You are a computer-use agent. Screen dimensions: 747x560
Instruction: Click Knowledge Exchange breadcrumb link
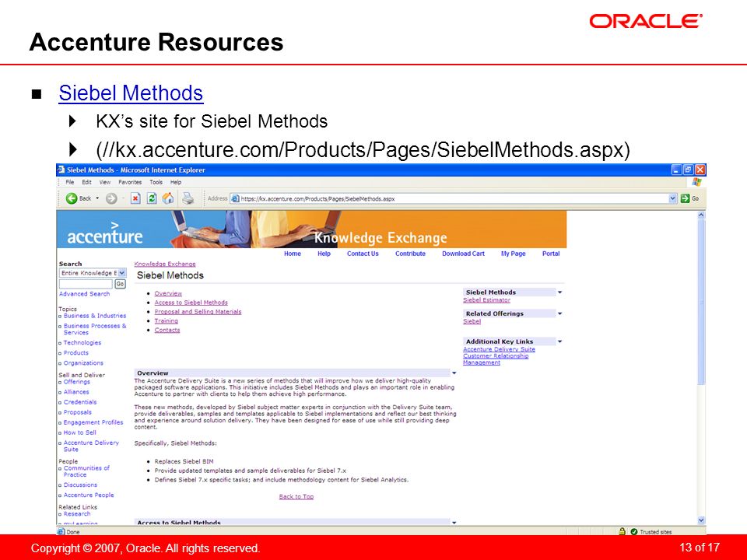point(165,264)
